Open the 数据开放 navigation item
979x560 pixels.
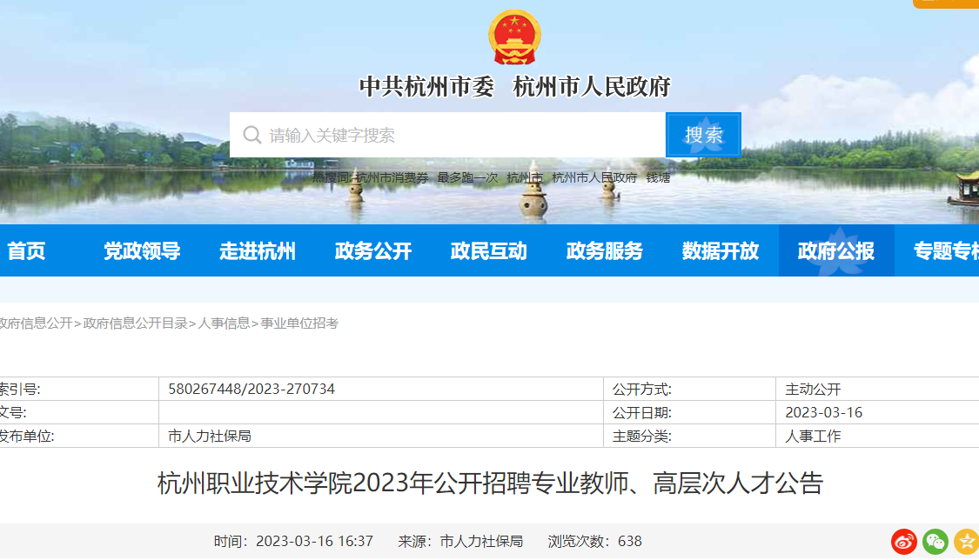point(721,250)
